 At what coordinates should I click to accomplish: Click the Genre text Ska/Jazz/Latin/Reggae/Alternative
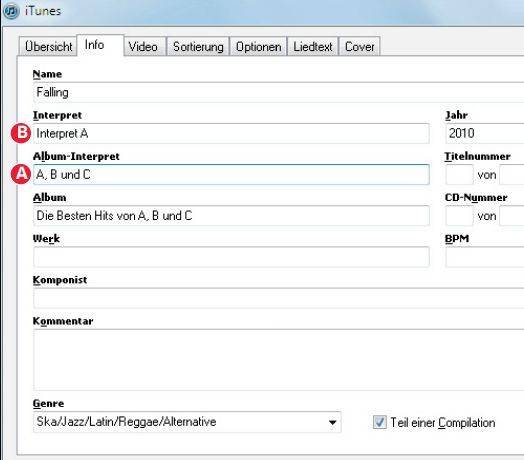[x=126, y=422]
